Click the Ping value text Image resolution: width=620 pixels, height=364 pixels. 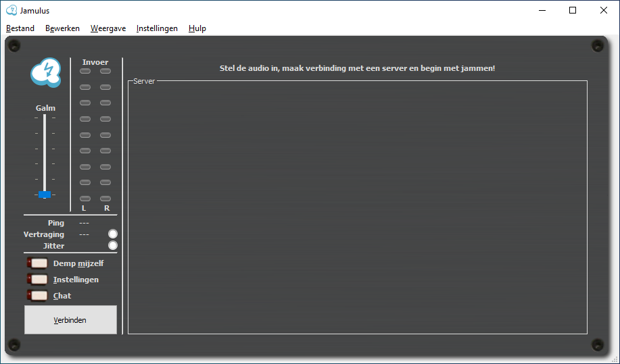pyautogui.click(x=84, y=223)
